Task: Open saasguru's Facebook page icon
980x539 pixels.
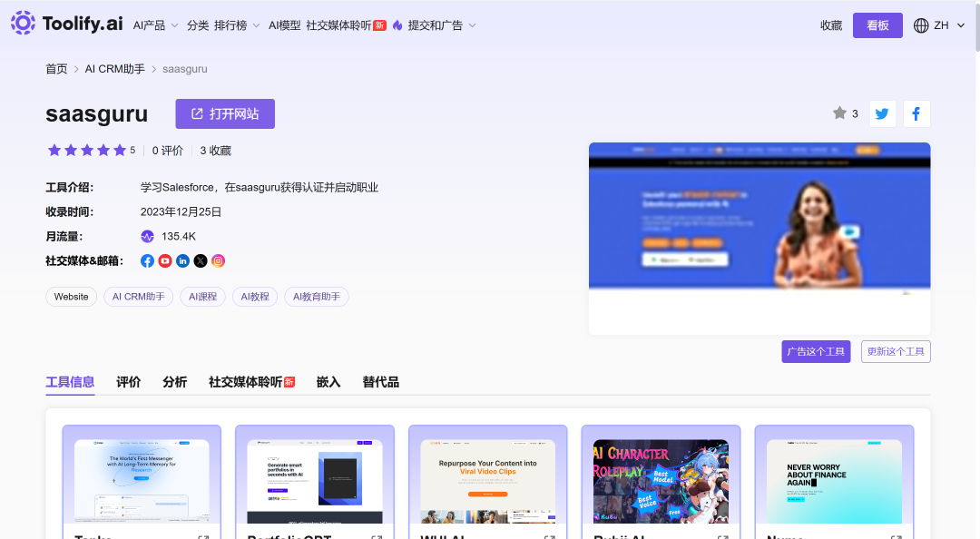Action: click(148, 260)
